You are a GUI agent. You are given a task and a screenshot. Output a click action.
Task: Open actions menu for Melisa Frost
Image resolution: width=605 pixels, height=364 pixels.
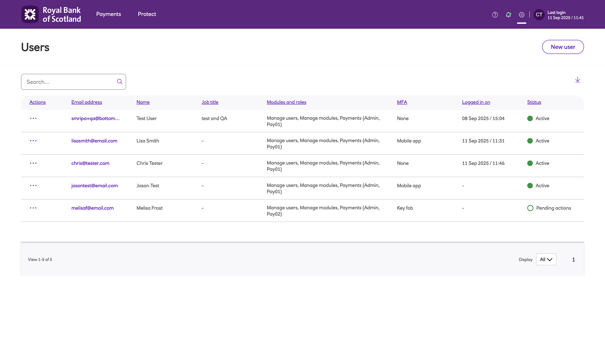pos(33,208)
